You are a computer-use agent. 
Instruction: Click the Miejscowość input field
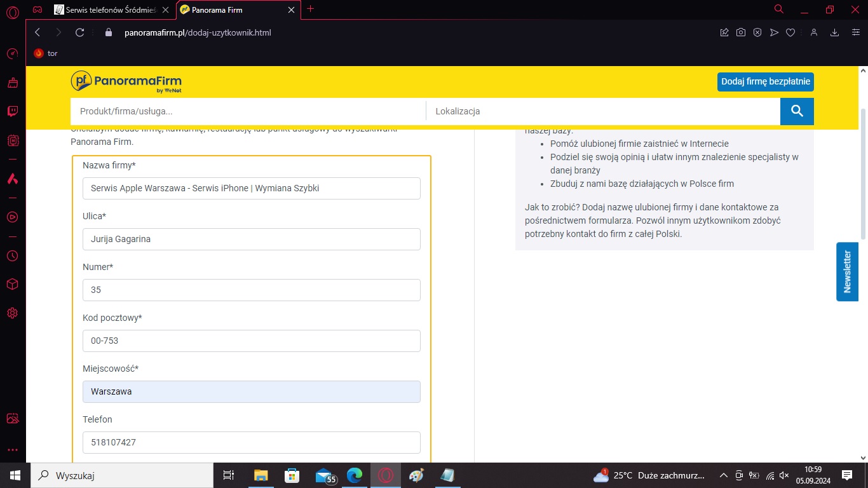coord(252,391)
